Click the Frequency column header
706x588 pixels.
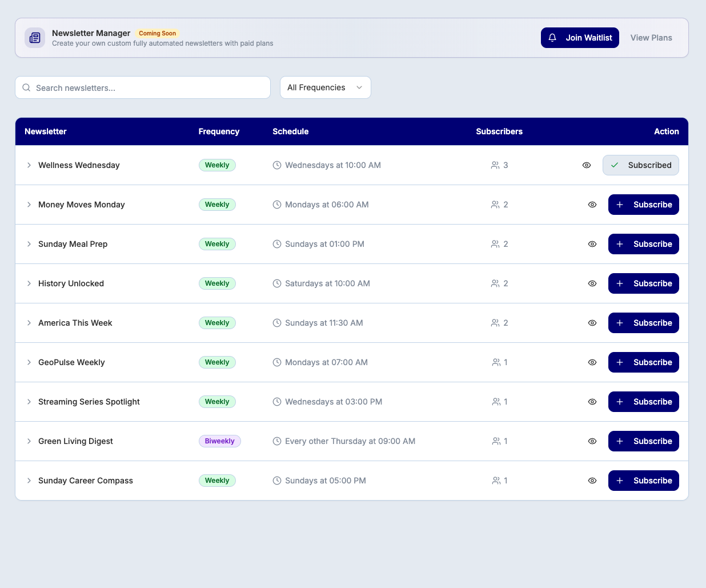tap(219, 131)
